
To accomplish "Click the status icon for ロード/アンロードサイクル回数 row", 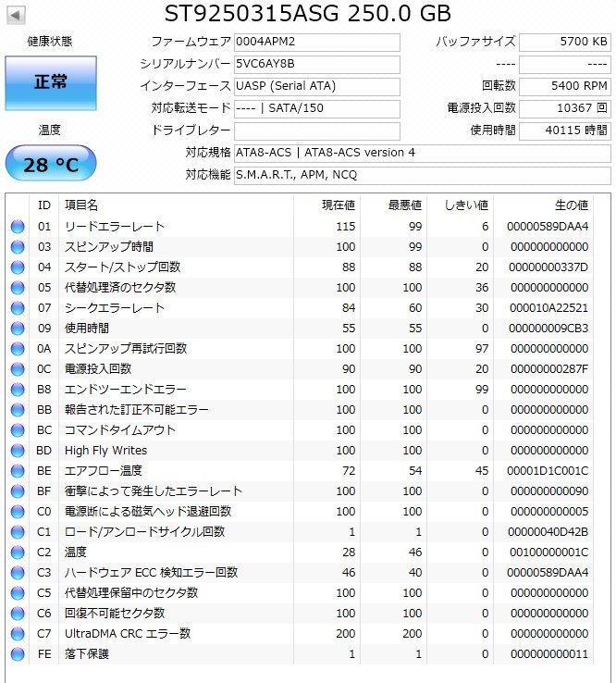I will (x=18, y=532).
